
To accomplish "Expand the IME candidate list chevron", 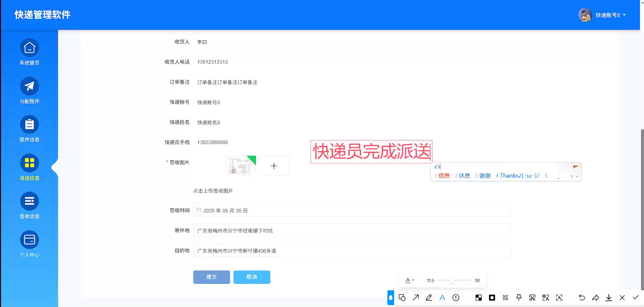I will click(577, 176).
